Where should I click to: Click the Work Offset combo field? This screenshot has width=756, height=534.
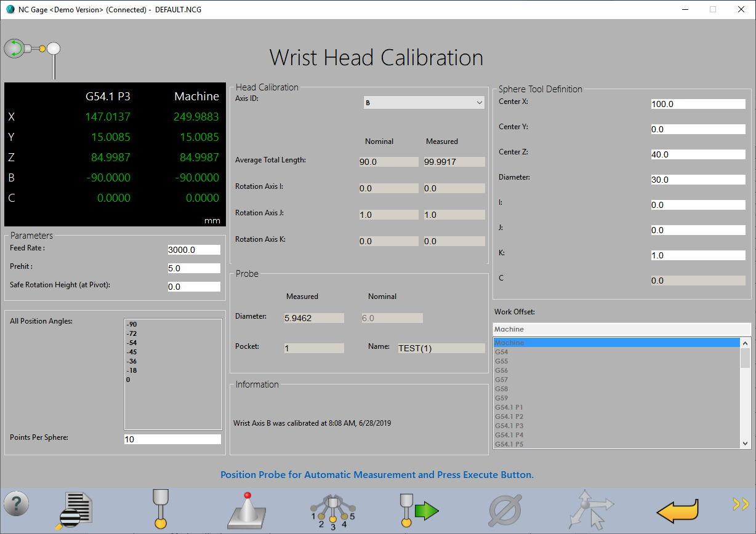click(x=621, y=329)
